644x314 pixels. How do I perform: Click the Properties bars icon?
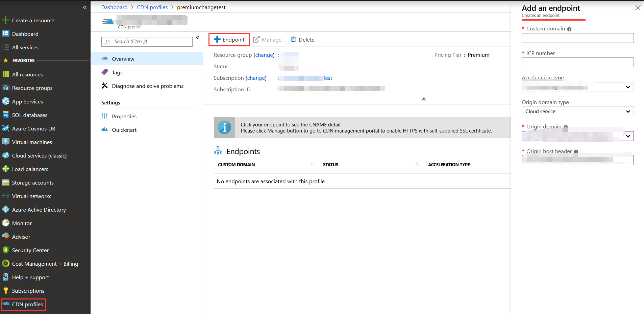105,116
